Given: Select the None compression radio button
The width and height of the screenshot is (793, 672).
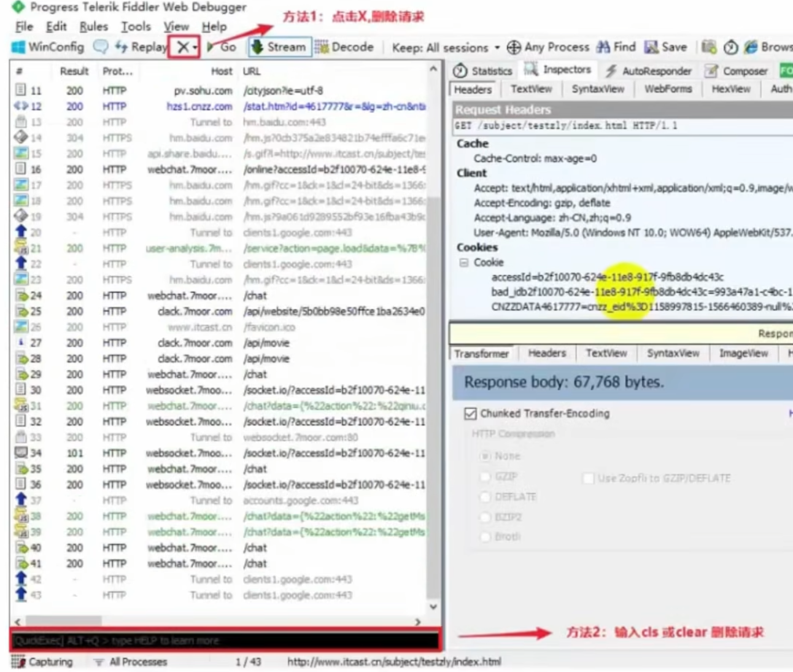Looking at the screenshot, I should [x=485, y=456].
